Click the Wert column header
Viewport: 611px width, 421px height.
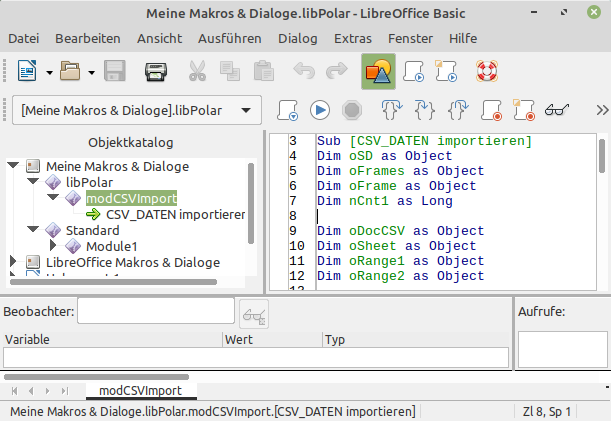273,340
